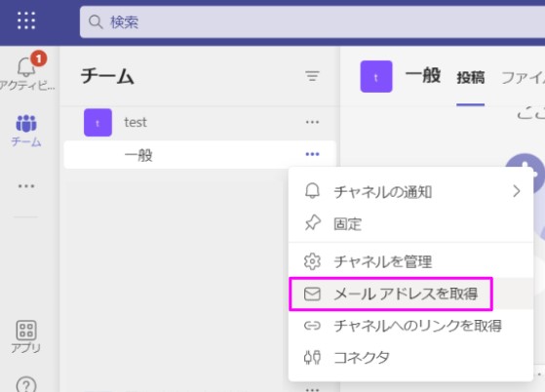Select the test team row
Image resolution: width=545 pixels, height=392 pixels.
(x=200, y=122)
